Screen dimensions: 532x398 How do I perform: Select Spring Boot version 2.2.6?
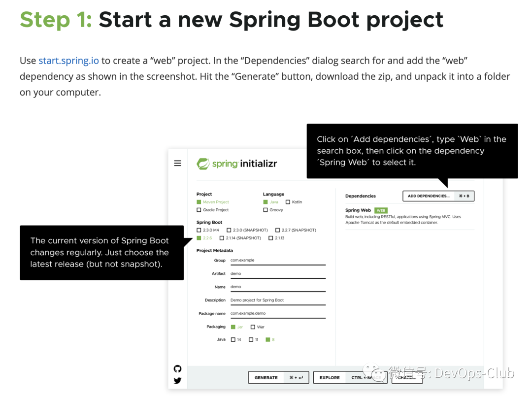(204, 238)
